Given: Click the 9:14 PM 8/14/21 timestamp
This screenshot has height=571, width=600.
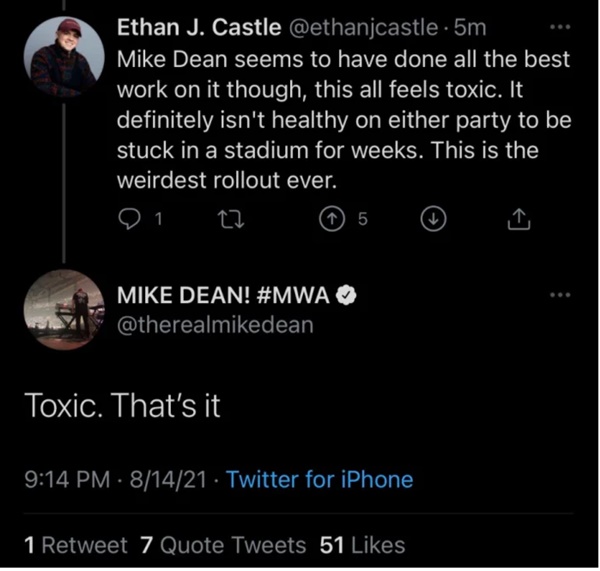Looking at the screenshot, I should 113,479.
